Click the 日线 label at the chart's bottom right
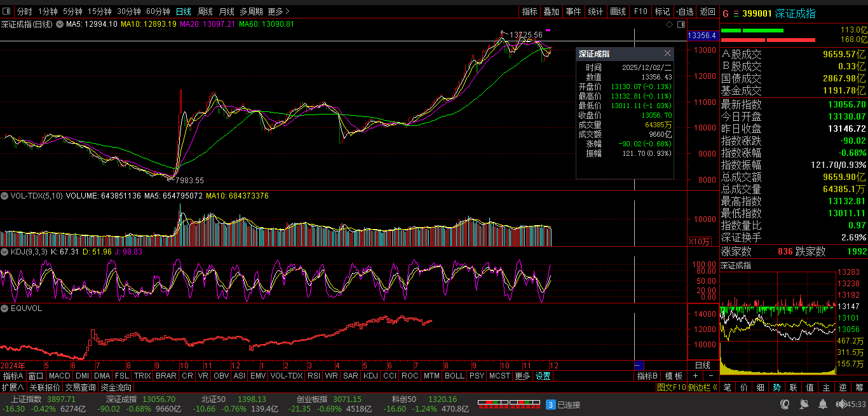 (x=703, y=365)
